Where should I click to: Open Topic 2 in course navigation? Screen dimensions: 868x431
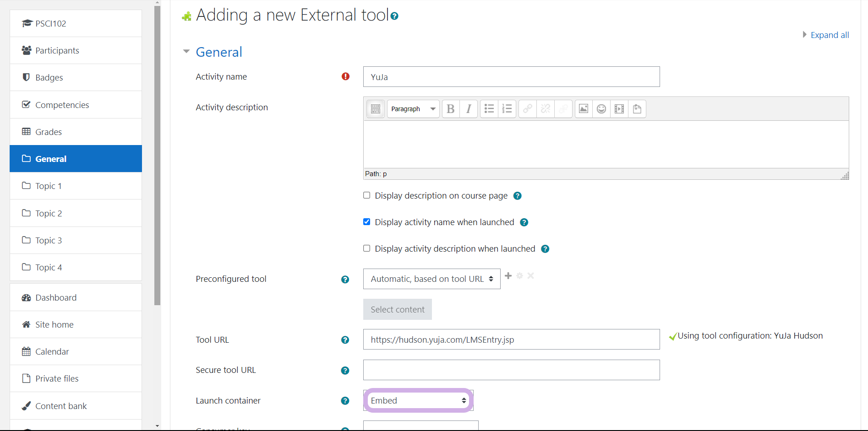tap(49, 213)
